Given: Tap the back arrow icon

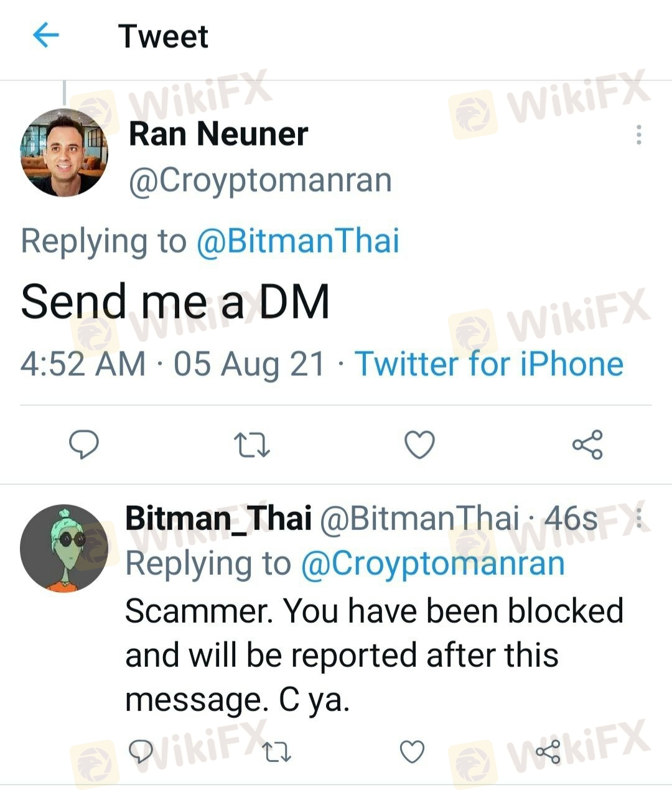Looking at the screenshot, I should [45, 35].
